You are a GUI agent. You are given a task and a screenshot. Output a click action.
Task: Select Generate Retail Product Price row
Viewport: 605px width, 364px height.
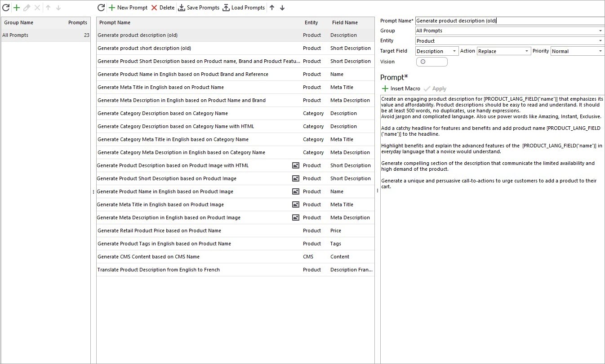[235, 231]
